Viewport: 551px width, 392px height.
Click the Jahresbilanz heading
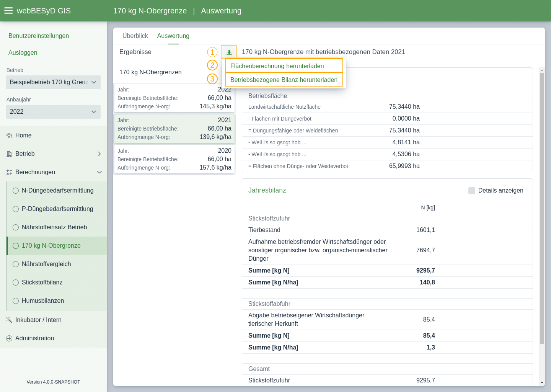[267, 190]
